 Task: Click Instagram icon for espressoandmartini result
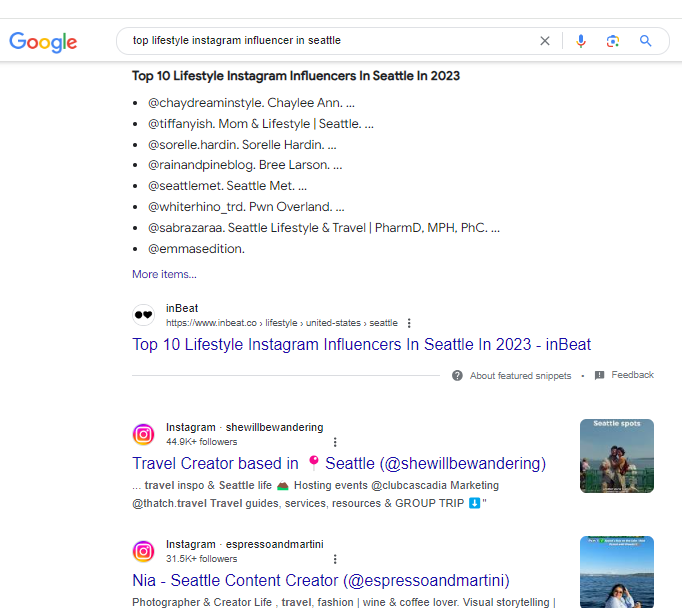(x=144, y=551)
